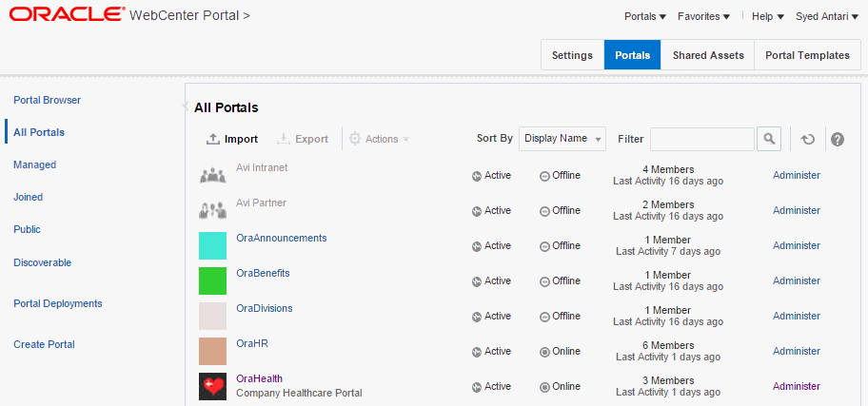Expand the Portals menu in header
Viewport: 868px width, 406px height.
tap(646, 16)
